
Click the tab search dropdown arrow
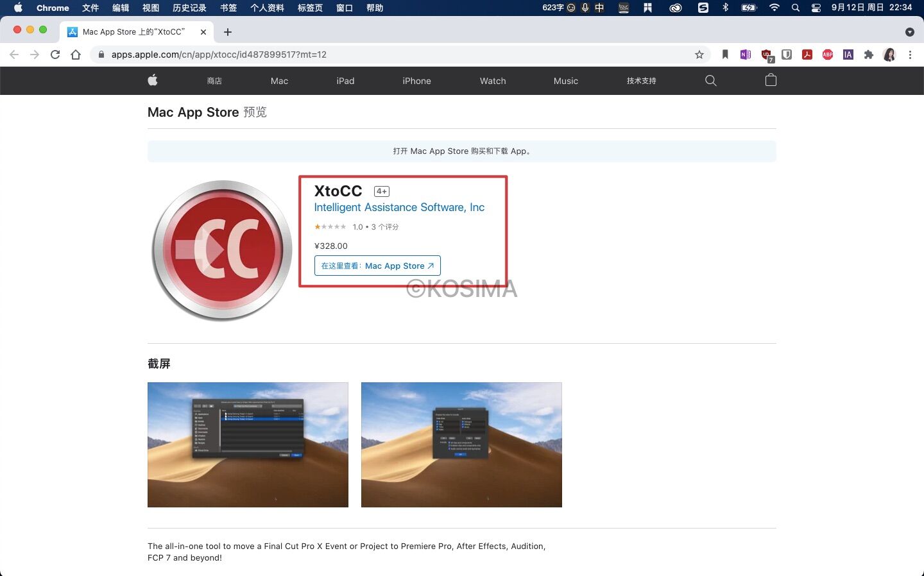[x=910, y=32]
